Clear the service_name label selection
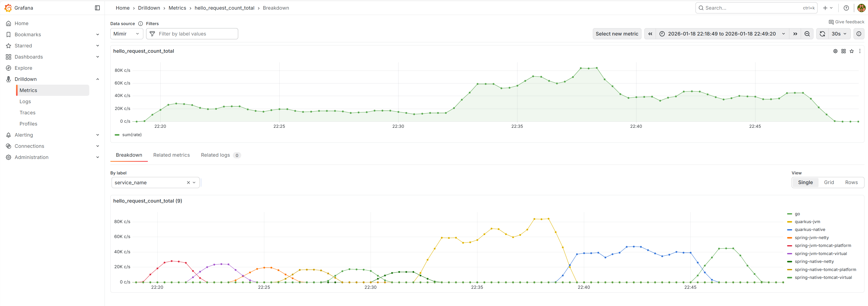Screen dimensions: 868x306 (x=188, y=182)
